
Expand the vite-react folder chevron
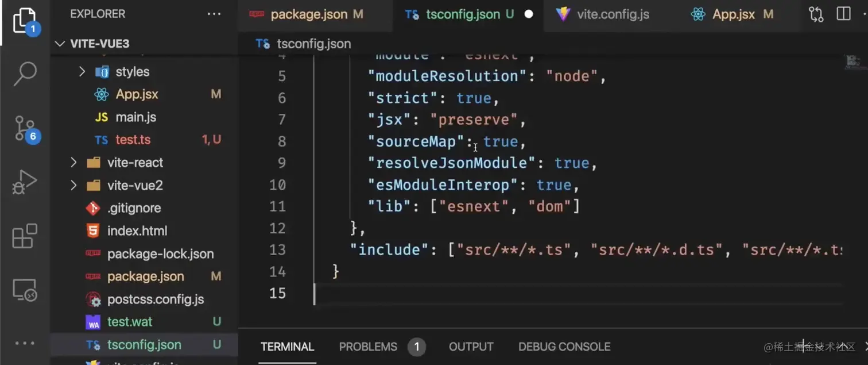[x=73, y=163]
